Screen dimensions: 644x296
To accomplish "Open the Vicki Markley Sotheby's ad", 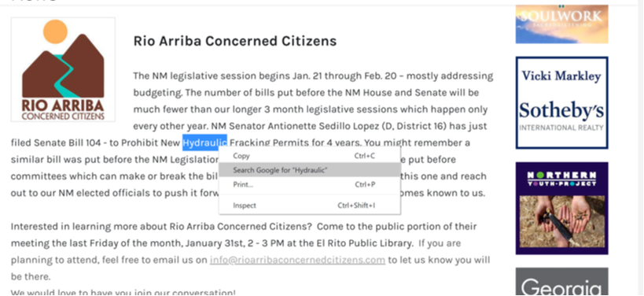I will 562,103.
